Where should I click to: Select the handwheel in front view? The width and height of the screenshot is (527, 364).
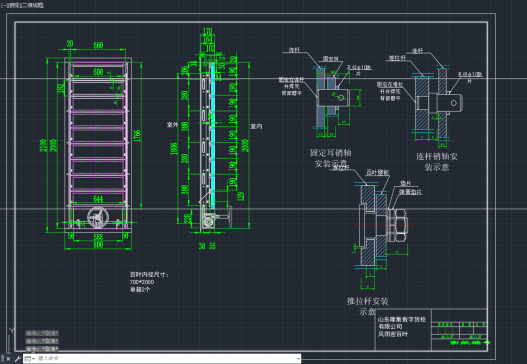pos(98,217)
